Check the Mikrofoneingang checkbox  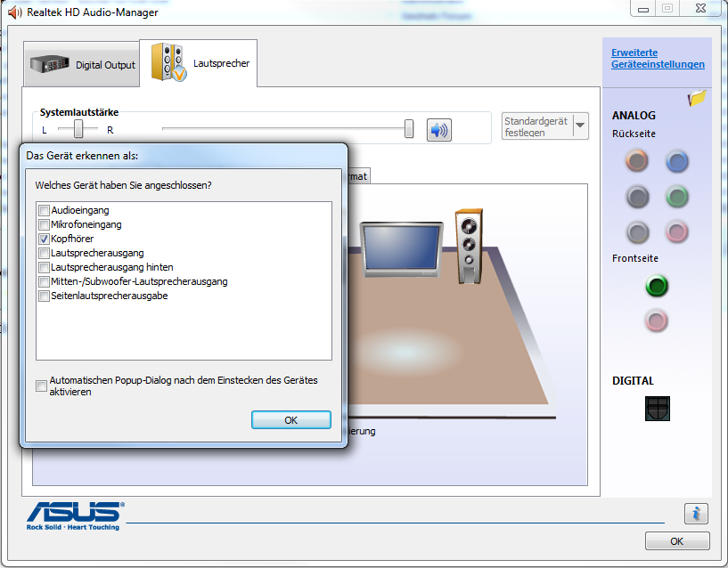click(x=44, y=225)
